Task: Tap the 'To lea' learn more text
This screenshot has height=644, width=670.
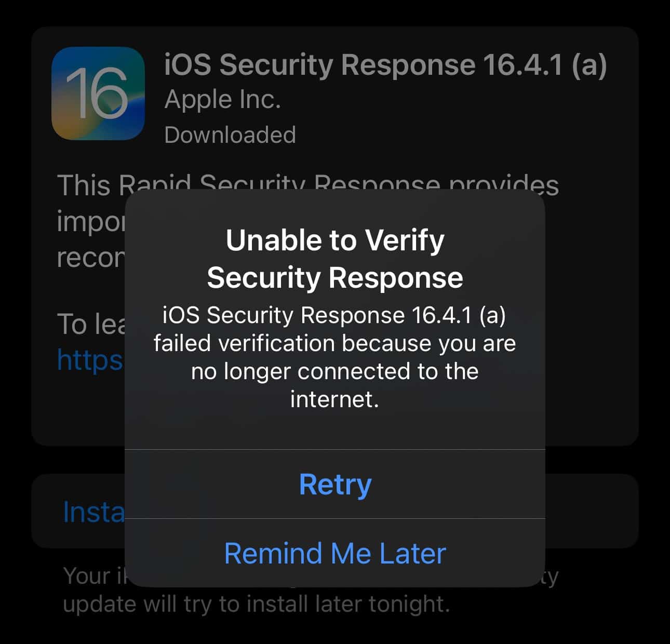Action: (x=91, y=324)
